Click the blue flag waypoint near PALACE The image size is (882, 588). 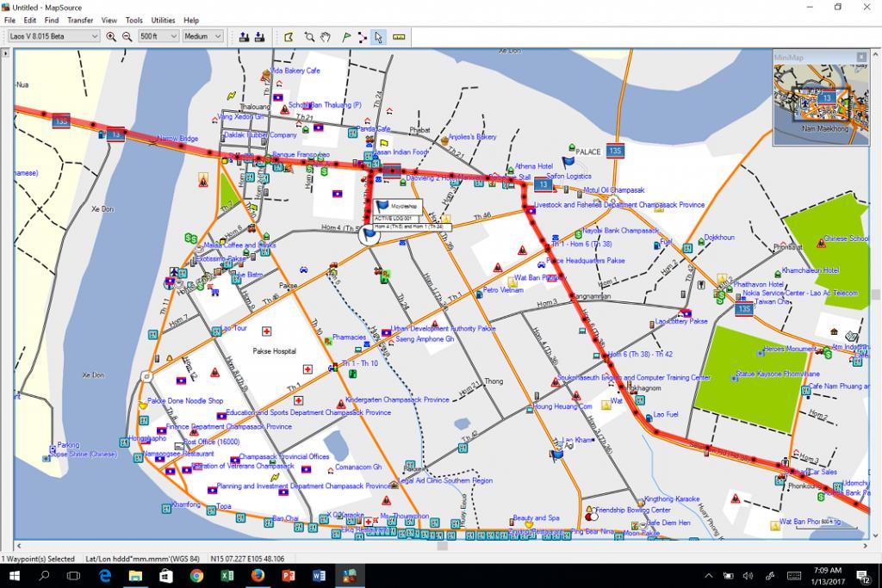click(x=568, y=163)
